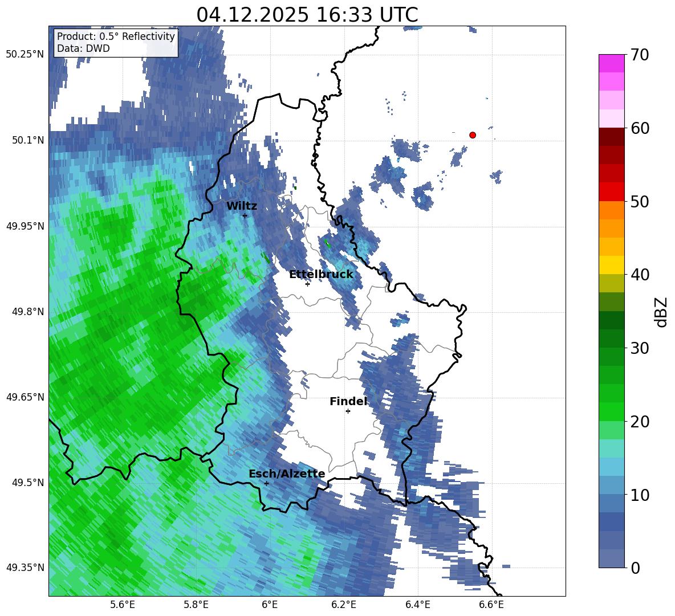Screen dimensions: 675x616
Task: Click the Esch/Alzette station cross marker
Action: 266,483
